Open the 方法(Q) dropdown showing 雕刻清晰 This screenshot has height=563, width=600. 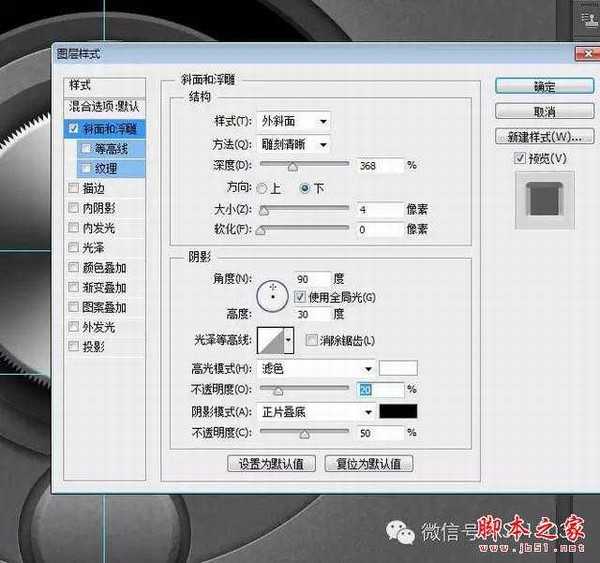point(294,145)
